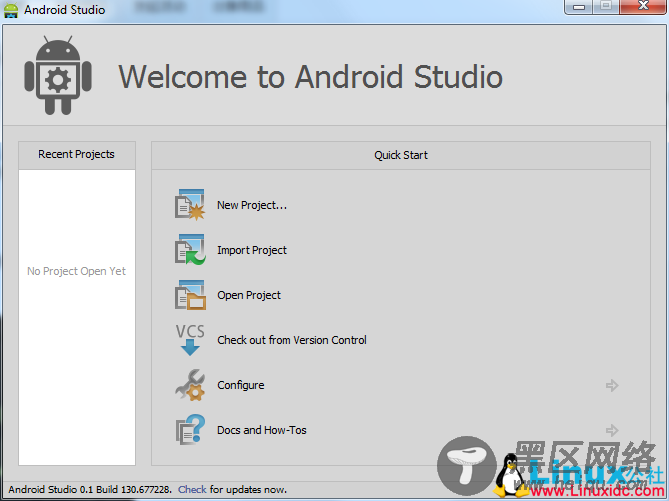Open the Configure label

(x=241, y=385)
